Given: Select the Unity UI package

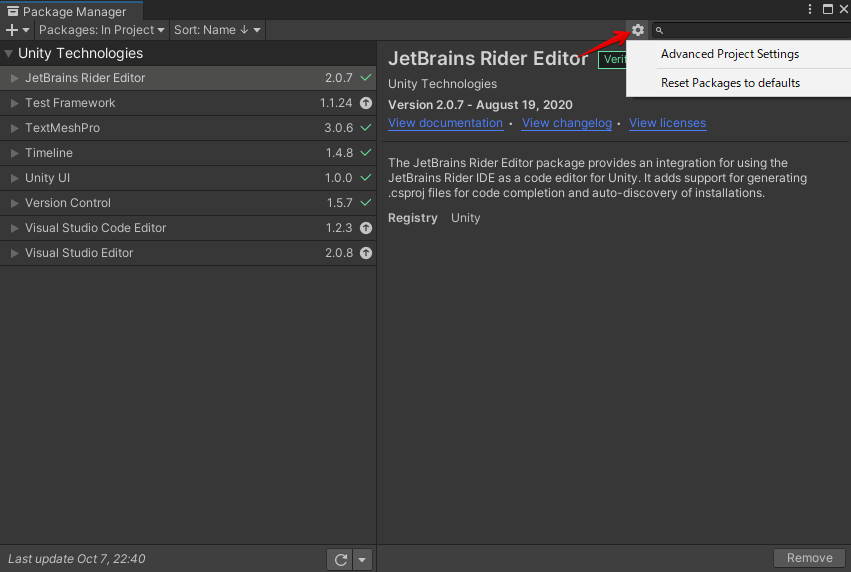Looking at the screenshot, I should (188, 178).
